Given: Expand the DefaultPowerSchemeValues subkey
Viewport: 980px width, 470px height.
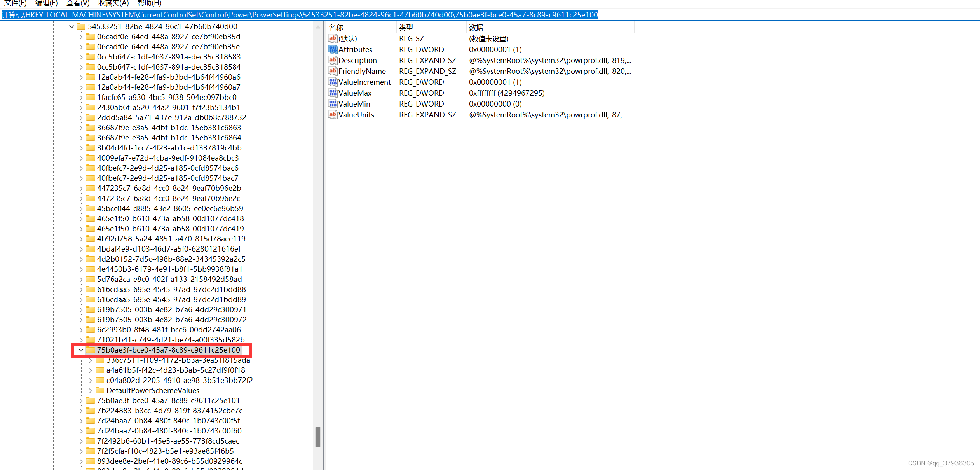Looking at the screenshot, I should pyautogui.click(x=90, y=390).
